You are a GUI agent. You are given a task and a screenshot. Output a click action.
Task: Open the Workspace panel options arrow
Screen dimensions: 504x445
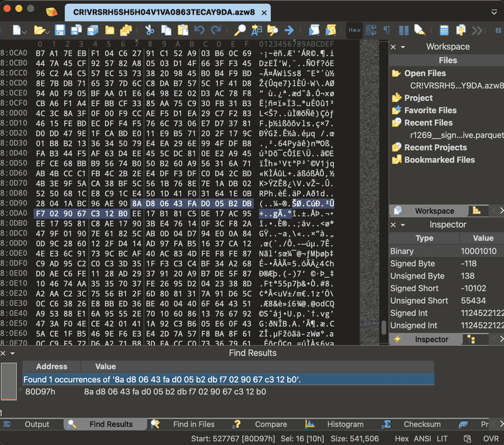tap(403, 47)
